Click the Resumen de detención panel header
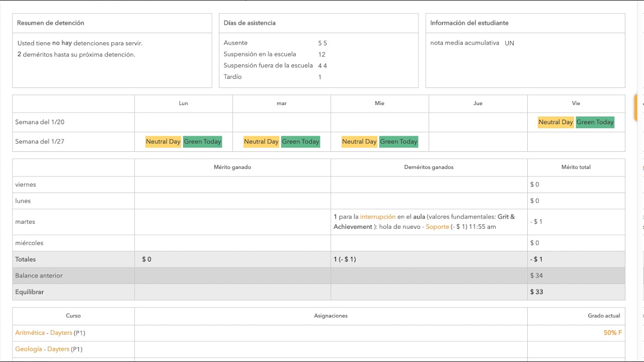Image resolution: width=644 pixels, height=362 pixels. point(51,23)
